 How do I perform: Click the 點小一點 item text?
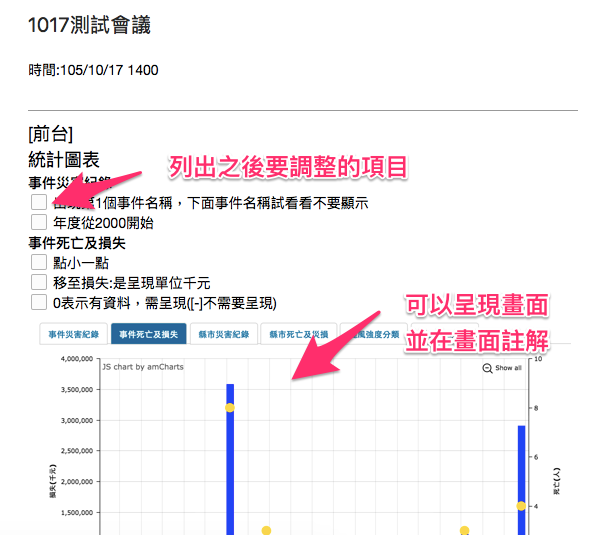pyautogui.click(x=81, y=263)
